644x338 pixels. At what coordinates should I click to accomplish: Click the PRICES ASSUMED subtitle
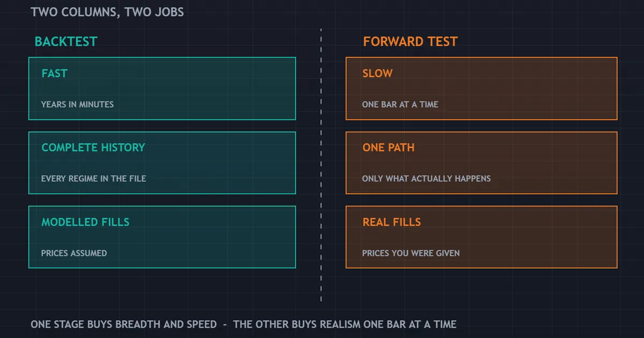coord(74,253)
